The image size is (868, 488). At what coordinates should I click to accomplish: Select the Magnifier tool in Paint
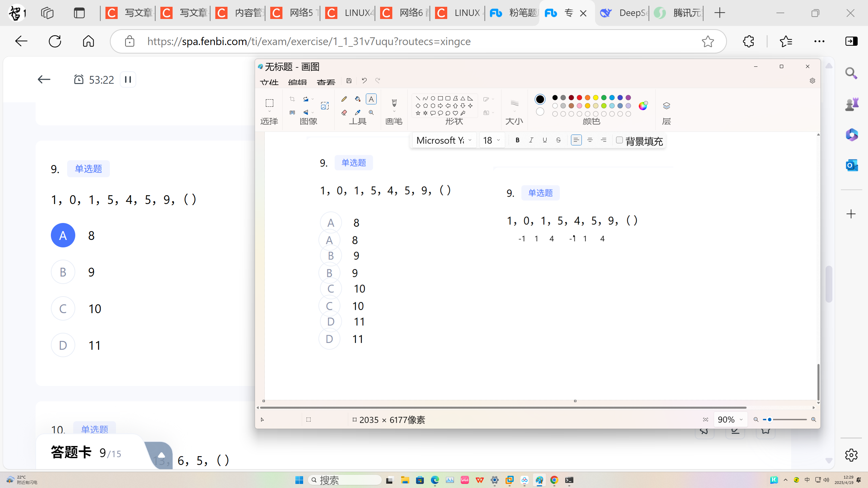click(x=371, y=113)
